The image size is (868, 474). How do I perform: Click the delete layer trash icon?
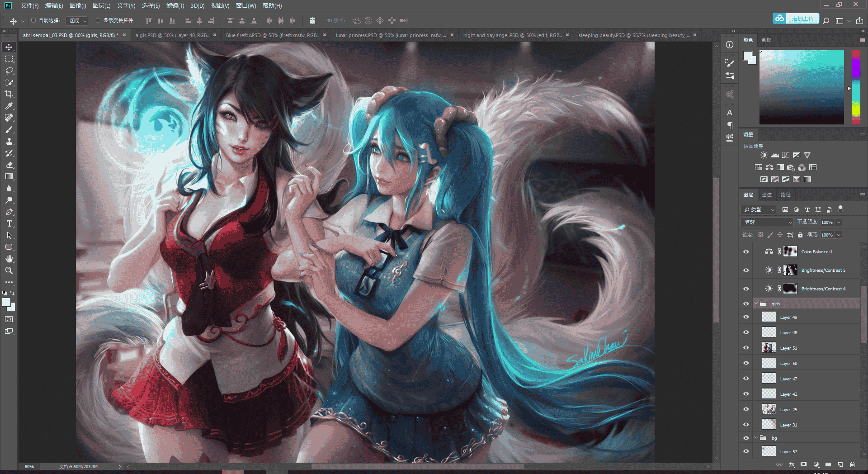tap(852, 465)
